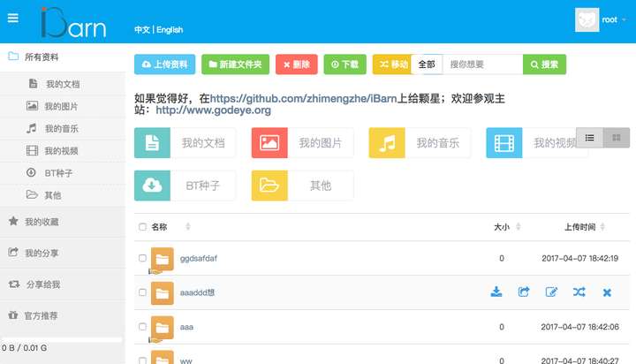Switch language to 中文
The width and height of the screenshot is (636, 364).
142,30
